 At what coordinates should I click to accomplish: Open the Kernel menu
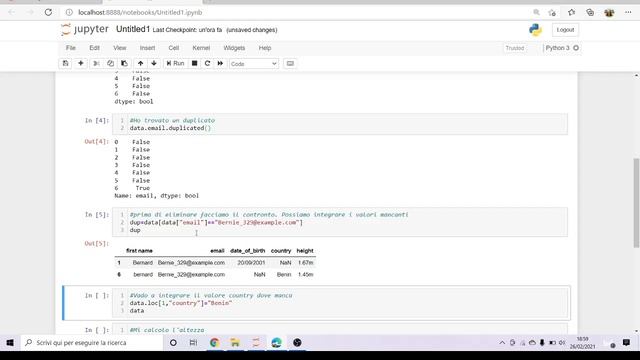pos(201,48)
